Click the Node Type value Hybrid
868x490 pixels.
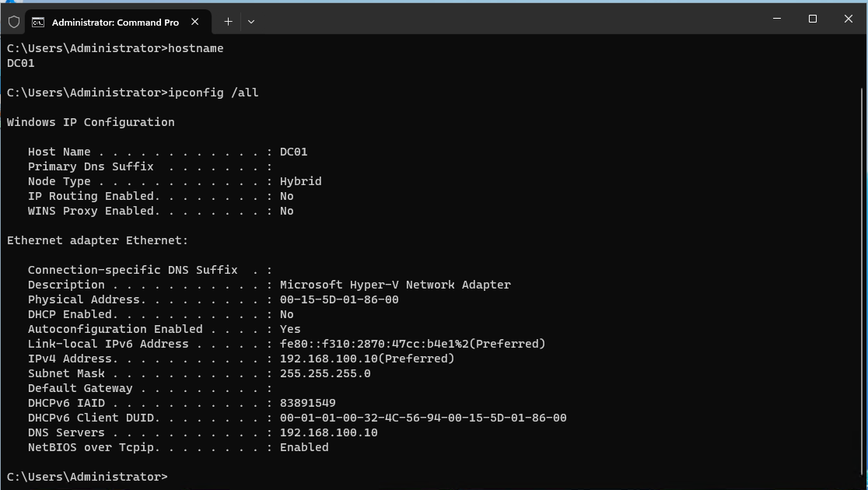pos(300,181)
